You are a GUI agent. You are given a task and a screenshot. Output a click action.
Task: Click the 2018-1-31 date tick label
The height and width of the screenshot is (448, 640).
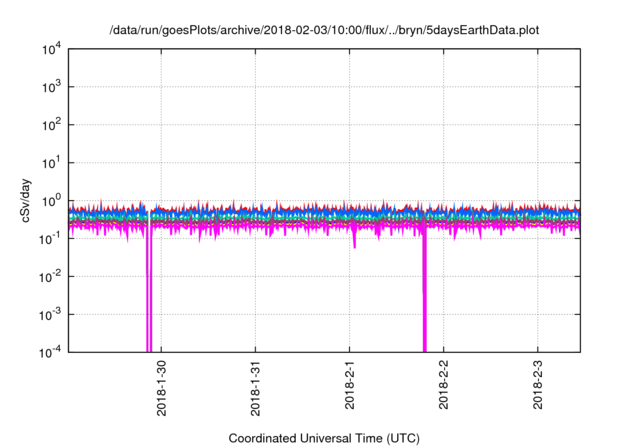[256, 388]
